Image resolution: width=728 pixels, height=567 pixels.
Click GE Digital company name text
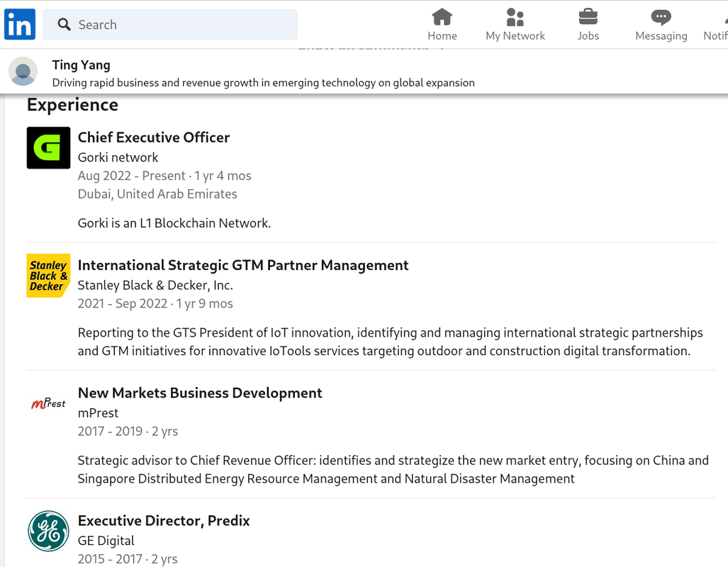[106, 541]
